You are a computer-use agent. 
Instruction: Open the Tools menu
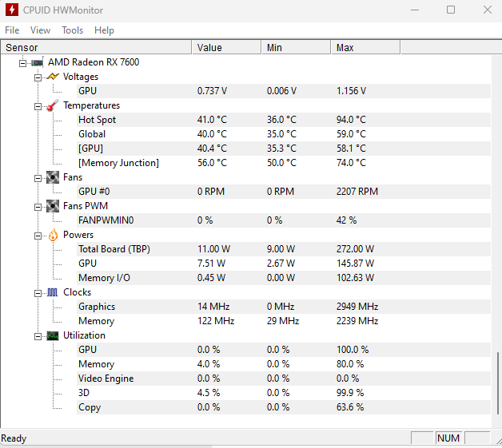tap(73, 30)
